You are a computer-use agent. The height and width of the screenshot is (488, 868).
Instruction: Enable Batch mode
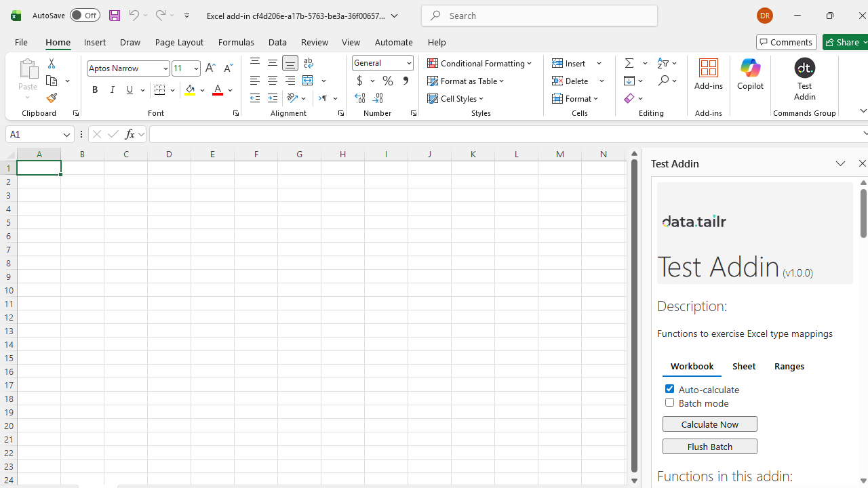point(669,403)
